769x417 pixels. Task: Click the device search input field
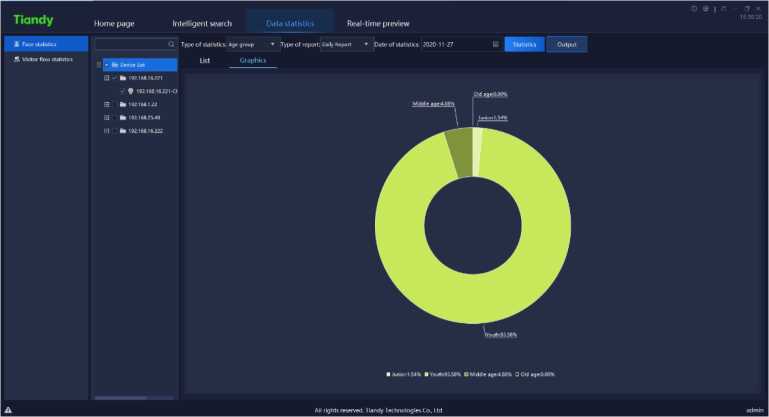130,45
